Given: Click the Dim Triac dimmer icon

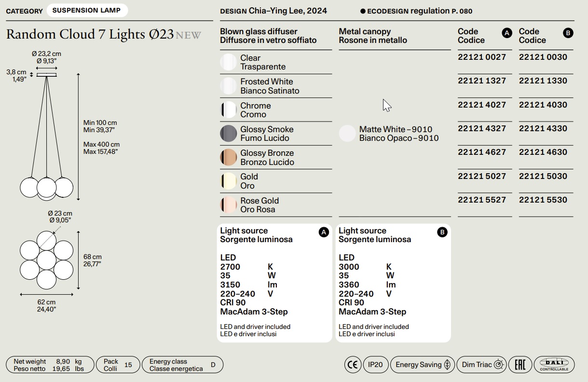Looking at the screenshot, I should [x=499, y=365].
